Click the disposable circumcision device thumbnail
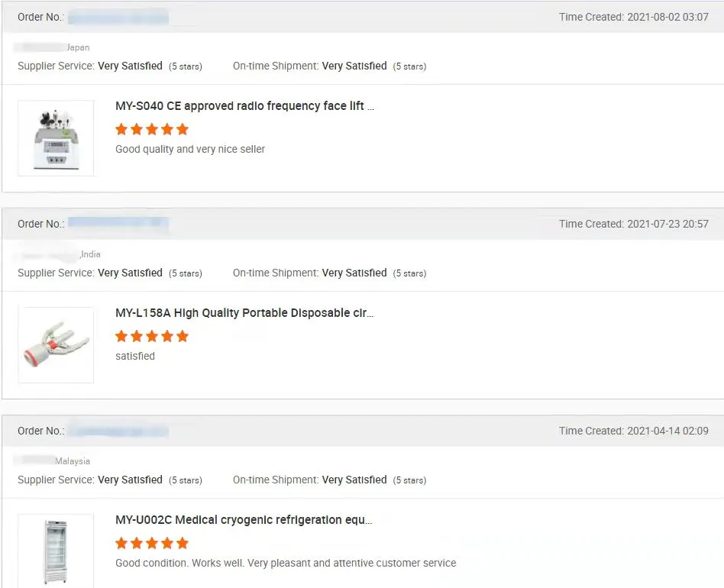Image resolution: width=724 pixels, height=588 pixels. pos(56,344)
